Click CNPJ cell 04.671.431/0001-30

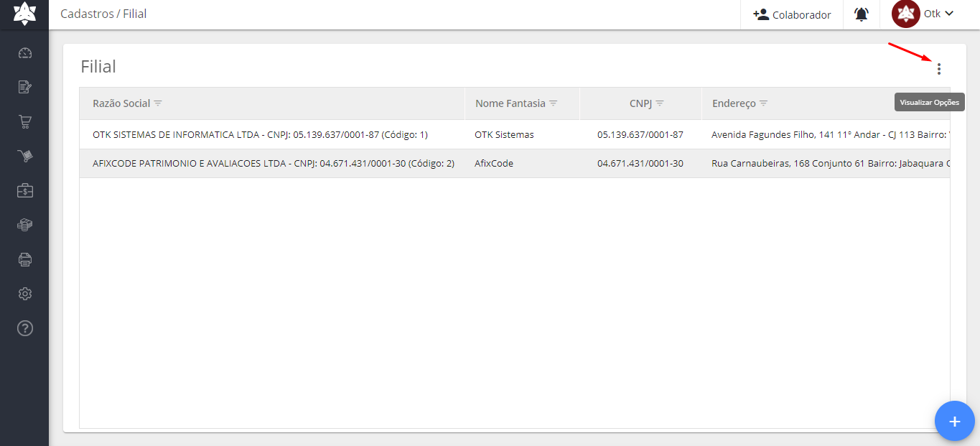pyautogui.click(x=640, y=163)
